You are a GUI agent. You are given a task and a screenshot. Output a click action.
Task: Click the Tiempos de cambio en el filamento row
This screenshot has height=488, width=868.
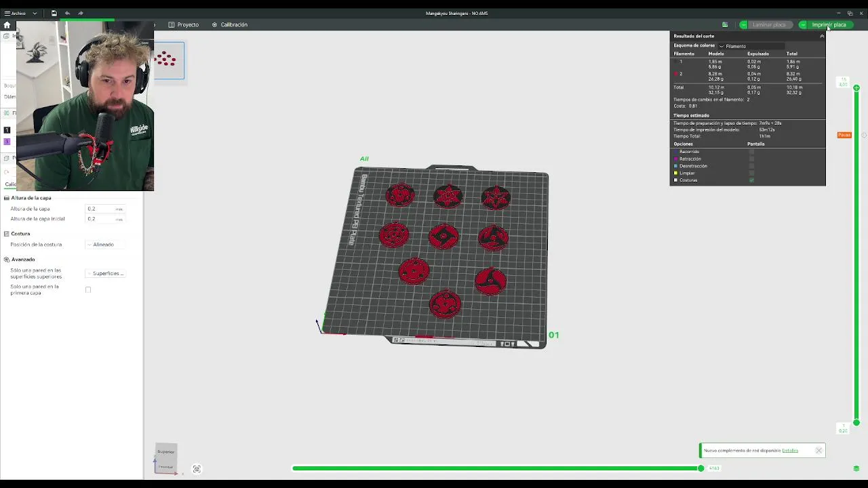pos(711,100)
